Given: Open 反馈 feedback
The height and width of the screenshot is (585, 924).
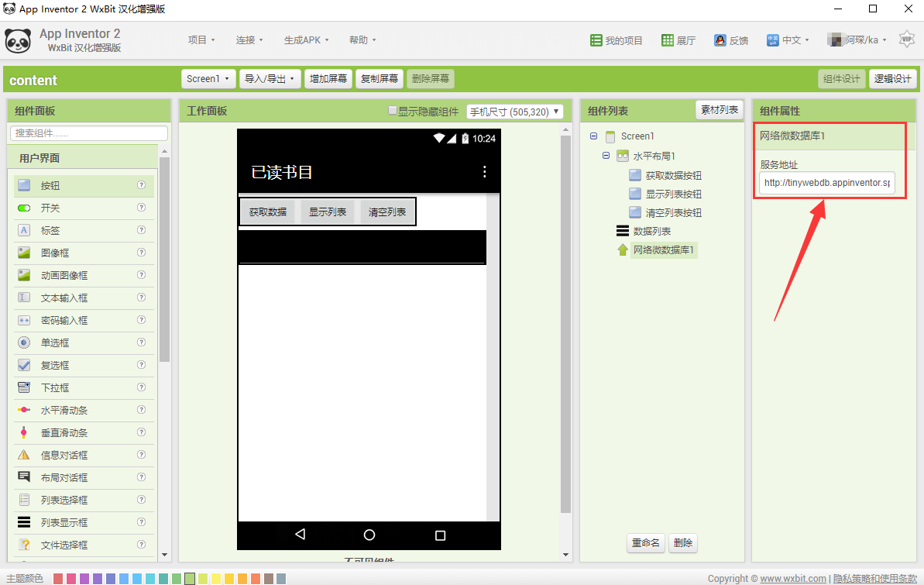Looking at the screenshot, I should 731,40.
